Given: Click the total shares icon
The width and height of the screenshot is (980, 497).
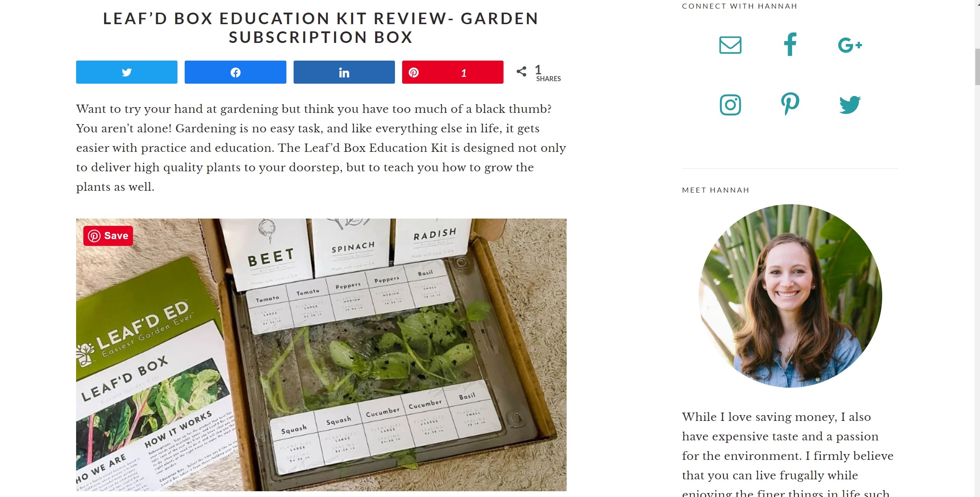Looking at the screenshot, I should click(x=522, y=71).
